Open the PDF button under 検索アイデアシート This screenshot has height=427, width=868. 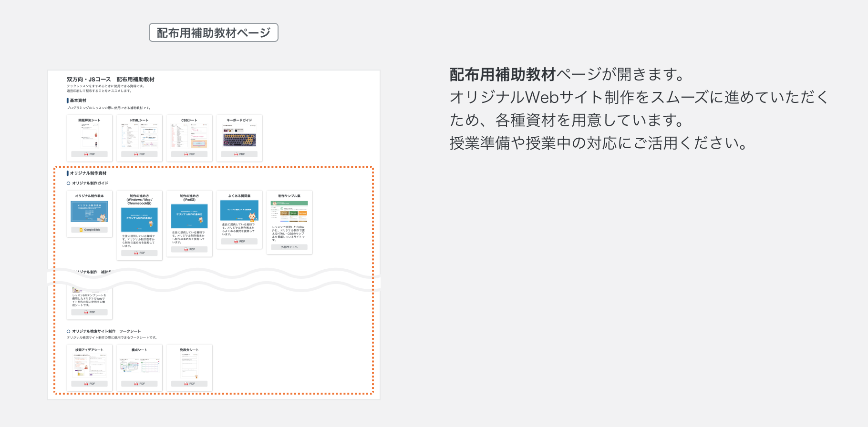89,384
